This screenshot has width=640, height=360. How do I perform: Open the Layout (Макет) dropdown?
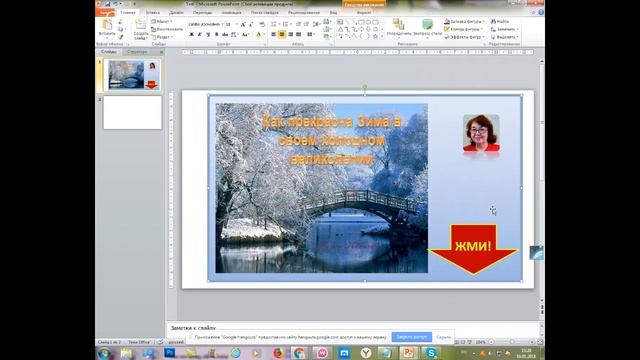coord(162,22)
